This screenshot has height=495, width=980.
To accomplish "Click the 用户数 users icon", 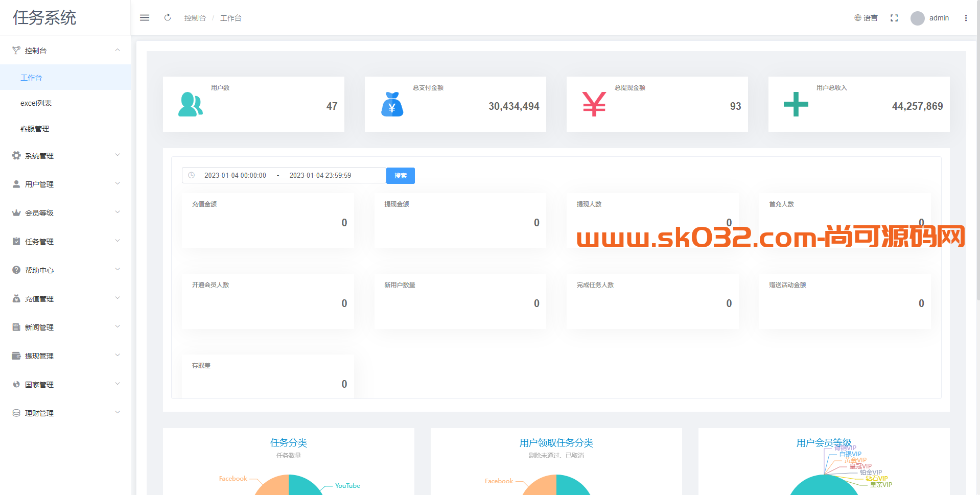I will 191,104.
